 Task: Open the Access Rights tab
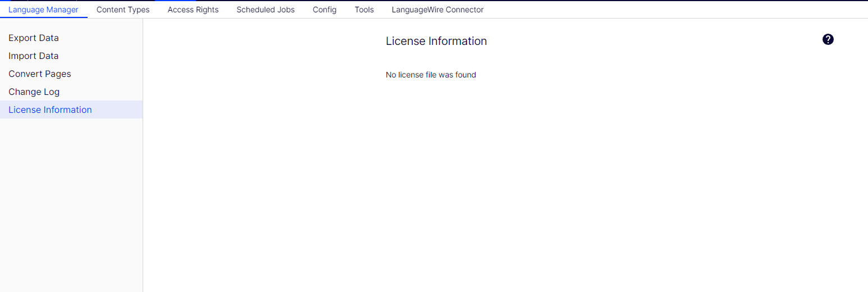(193, 10)
